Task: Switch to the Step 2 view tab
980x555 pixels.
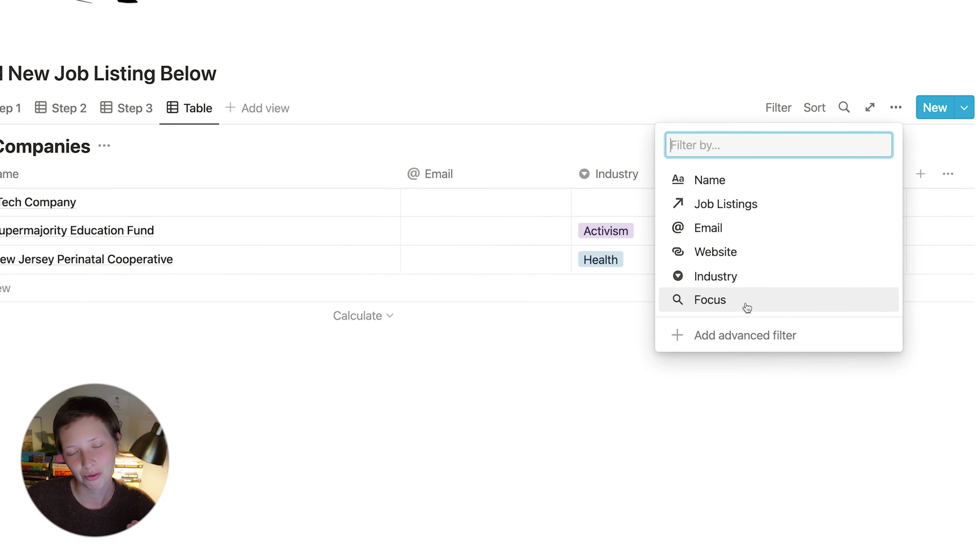Action: pyautogui.click(x=61, y=108)
